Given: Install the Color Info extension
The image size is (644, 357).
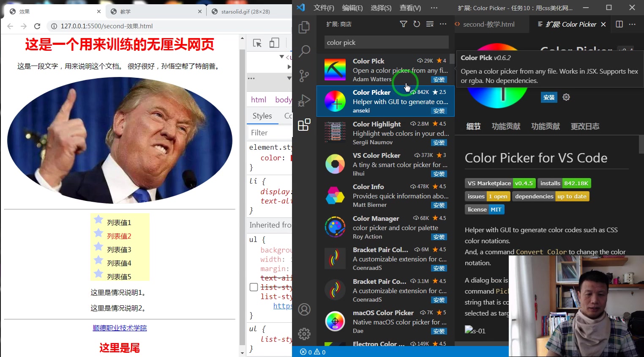Looking at the screenshot, I should [x=439, y=205].
